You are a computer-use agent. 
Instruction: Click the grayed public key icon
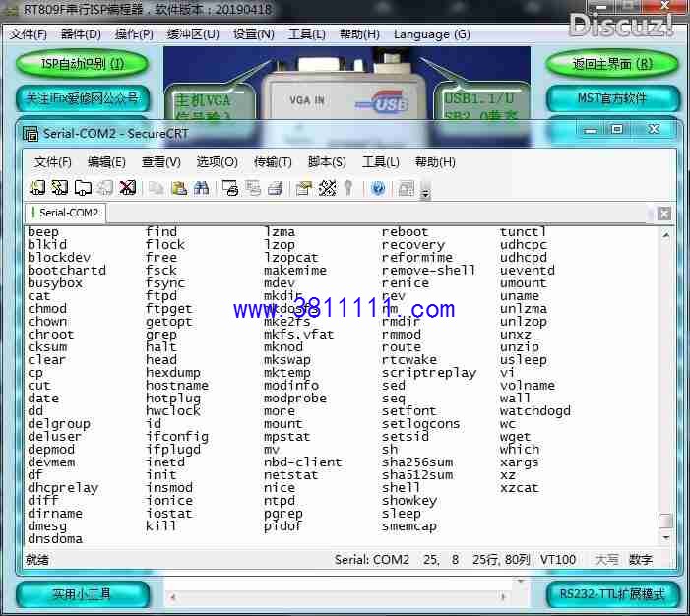click(x=349, y=188)
